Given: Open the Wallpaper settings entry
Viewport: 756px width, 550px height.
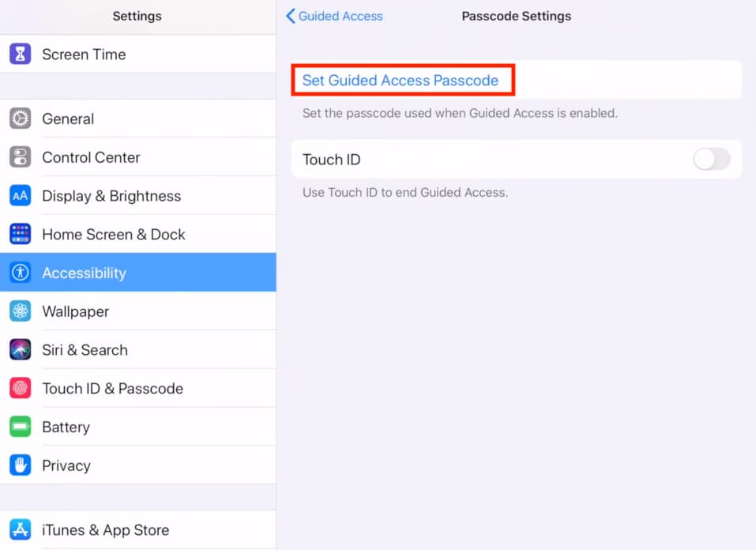Looking at the screenshot, I should [x=138, y=311].
